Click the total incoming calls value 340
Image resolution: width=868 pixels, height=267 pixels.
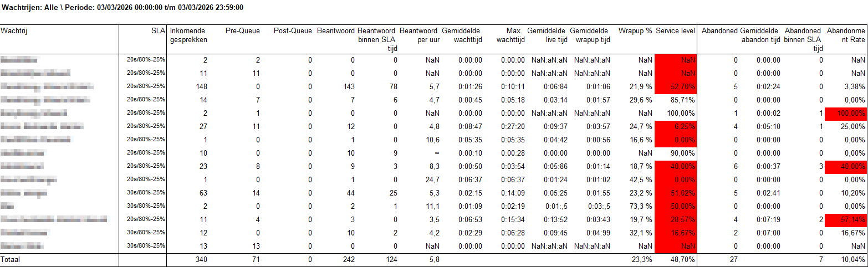(x=201, y=259)
